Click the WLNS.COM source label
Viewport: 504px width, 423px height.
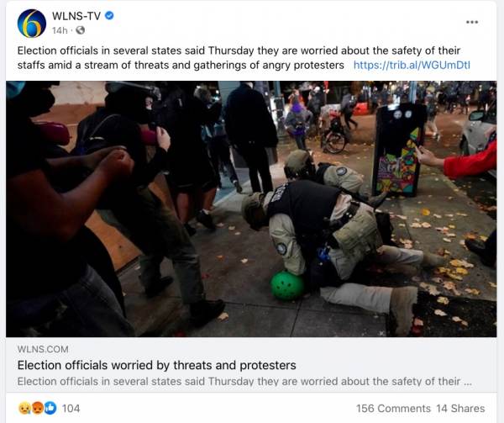pyautogui.click(x=43, y=349)
